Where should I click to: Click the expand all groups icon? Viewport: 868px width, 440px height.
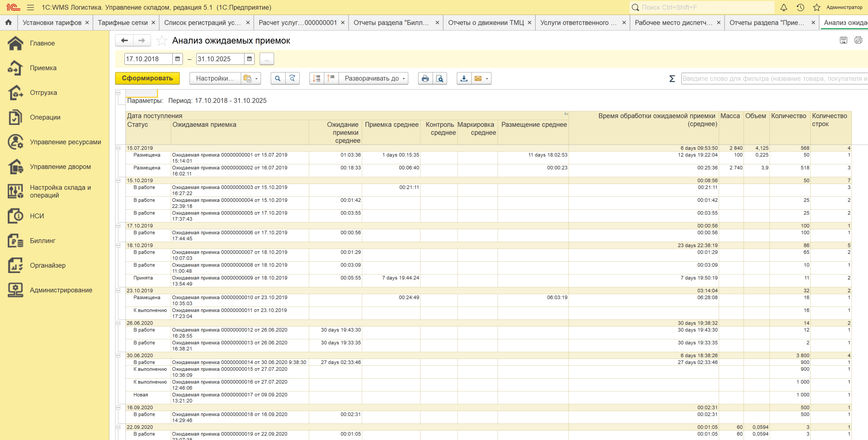click(317, 78)
